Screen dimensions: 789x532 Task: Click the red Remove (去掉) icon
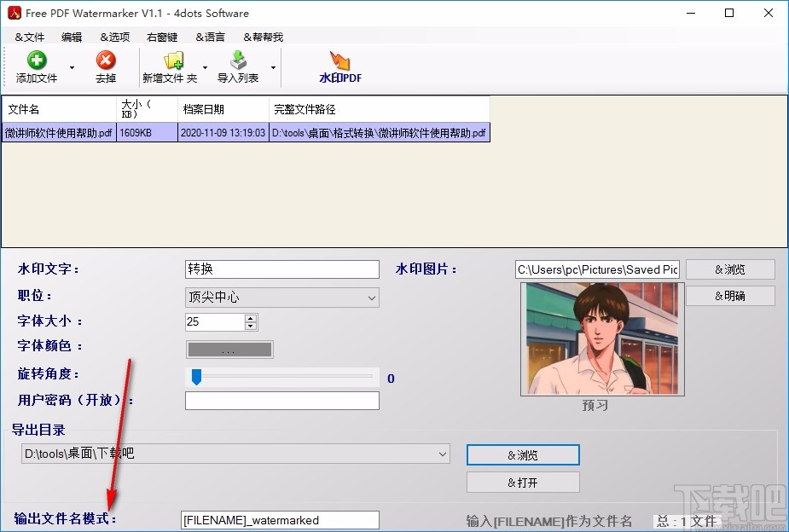tap(106, 61)
